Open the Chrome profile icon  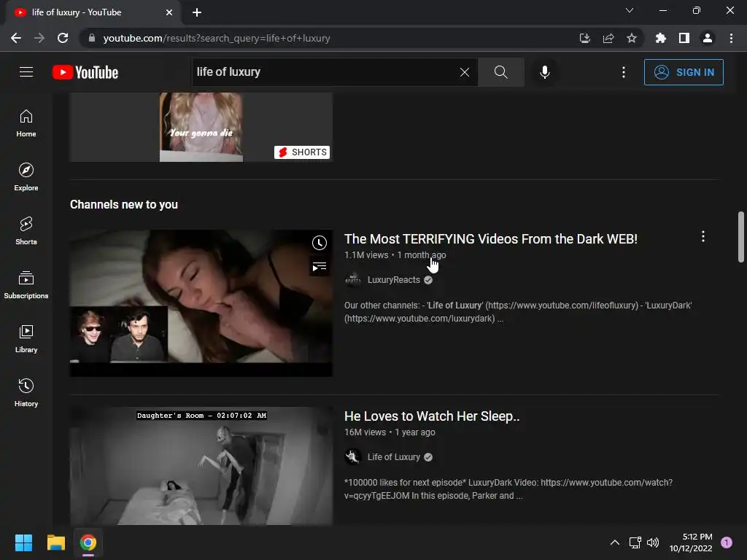[x=708, y=38]
